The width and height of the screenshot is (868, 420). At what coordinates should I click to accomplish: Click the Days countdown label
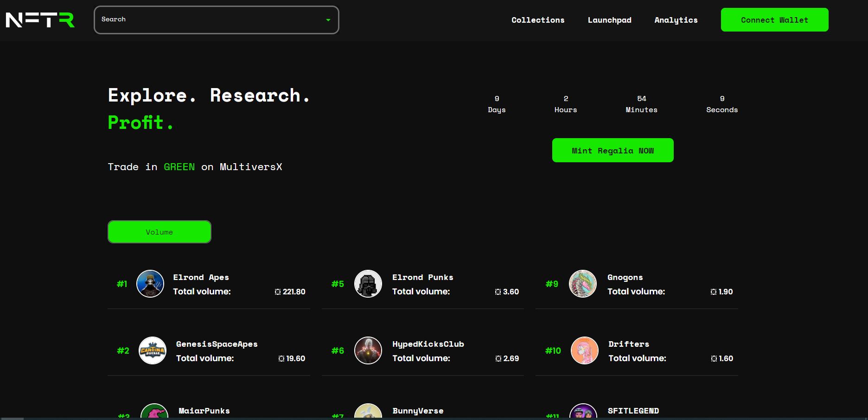[497, 110]
